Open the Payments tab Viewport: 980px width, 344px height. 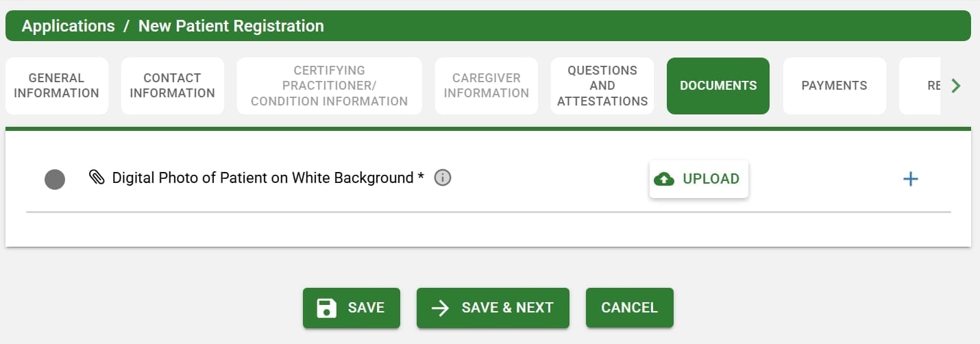(834, 86)
